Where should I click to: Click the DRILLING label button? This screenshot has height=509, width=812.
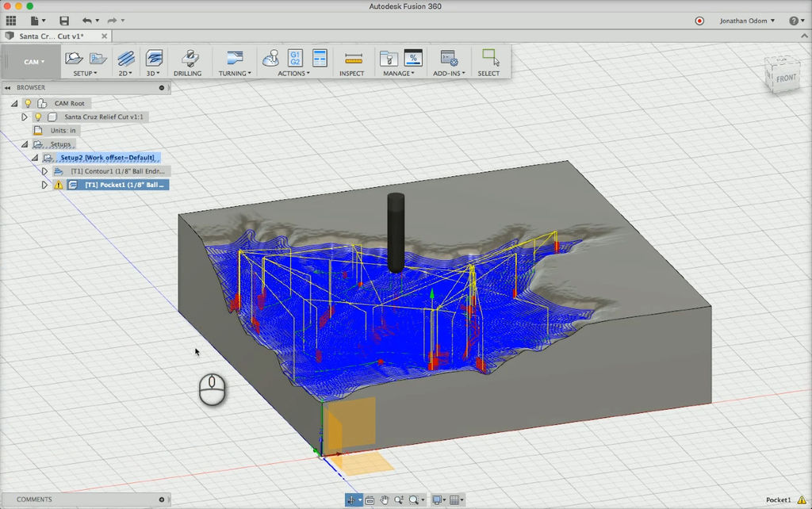click(x=187, y=74)
